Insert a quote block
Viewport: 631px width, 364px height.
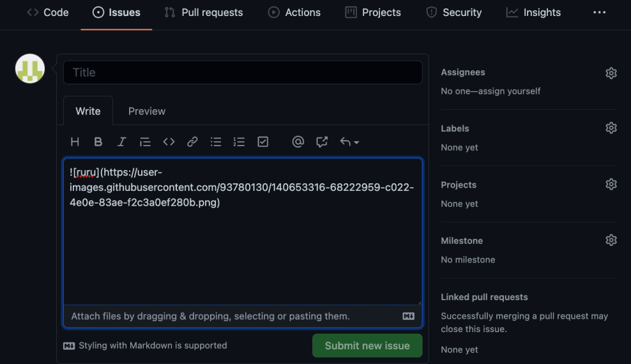coord(145,142)
